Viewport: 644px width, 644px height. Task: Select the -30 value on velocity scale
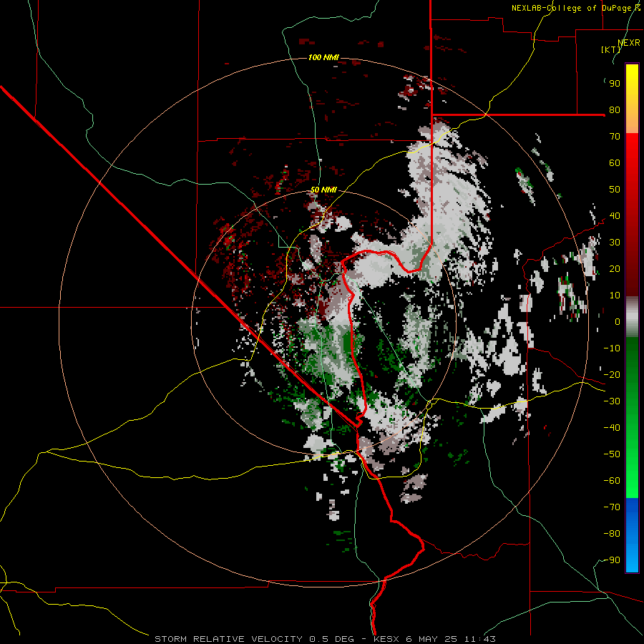click(x=612, y=401)
